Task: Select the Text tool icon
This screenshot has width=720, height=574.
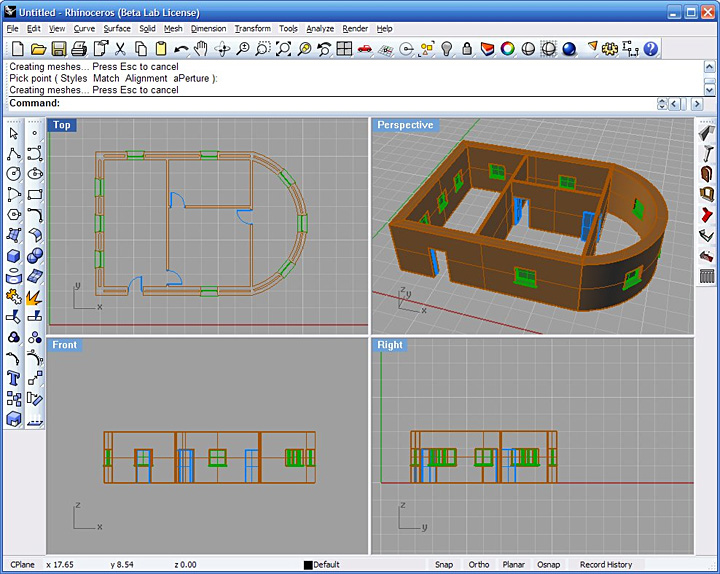Action: (x=14, y=378)
